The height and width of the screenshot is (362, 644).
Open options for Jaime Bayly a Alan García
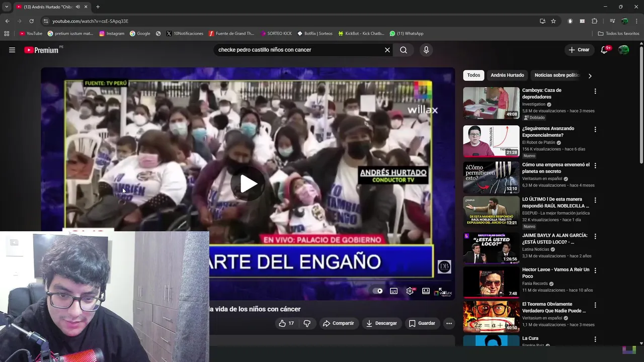595,236
